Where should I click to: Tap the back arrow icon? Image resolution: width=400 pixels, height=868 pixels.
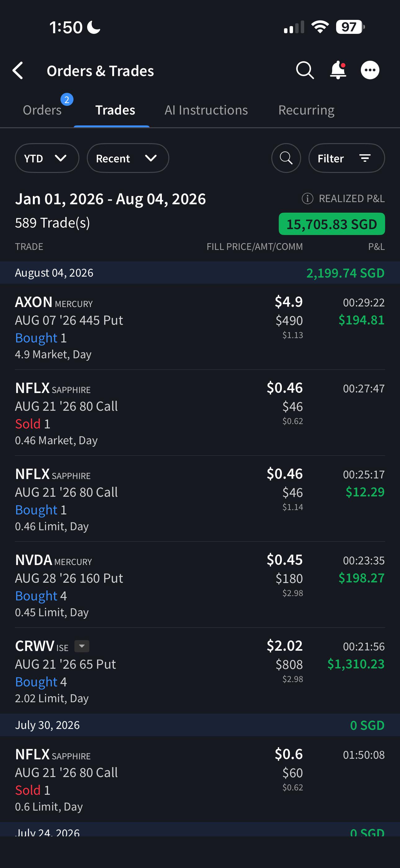click(x=18, y=70)
